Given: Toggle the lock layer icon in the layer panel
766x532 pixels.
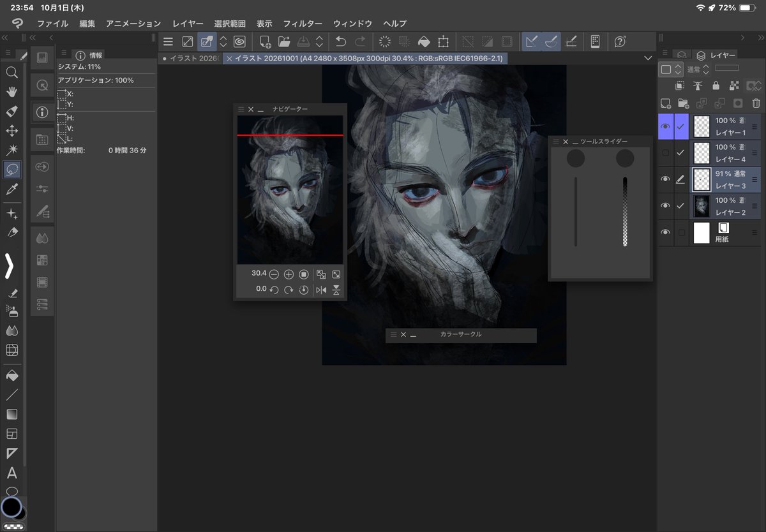Looking at the screenshot, I should coord(716,85).
